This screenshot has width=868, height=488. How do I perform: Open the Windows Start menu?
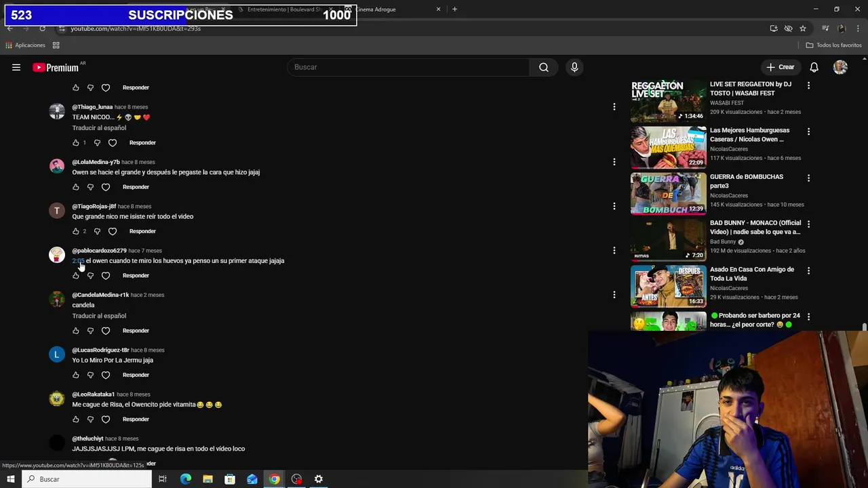coord(11,479)
